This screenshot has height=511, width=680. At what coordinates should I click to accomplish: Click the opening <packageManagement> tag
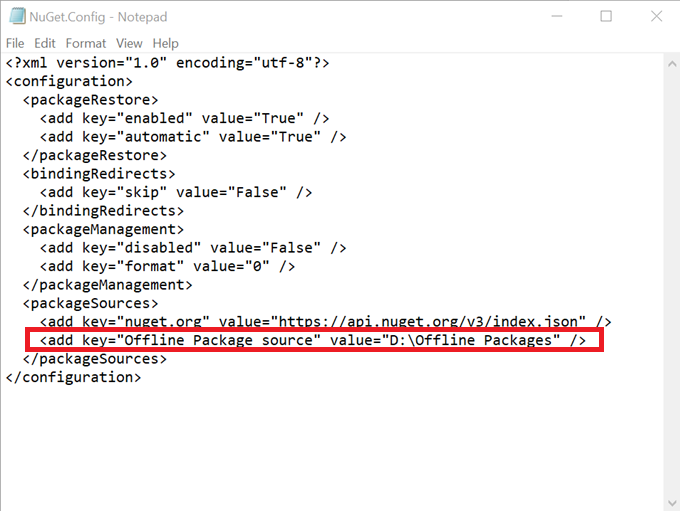tap(103, 229)
